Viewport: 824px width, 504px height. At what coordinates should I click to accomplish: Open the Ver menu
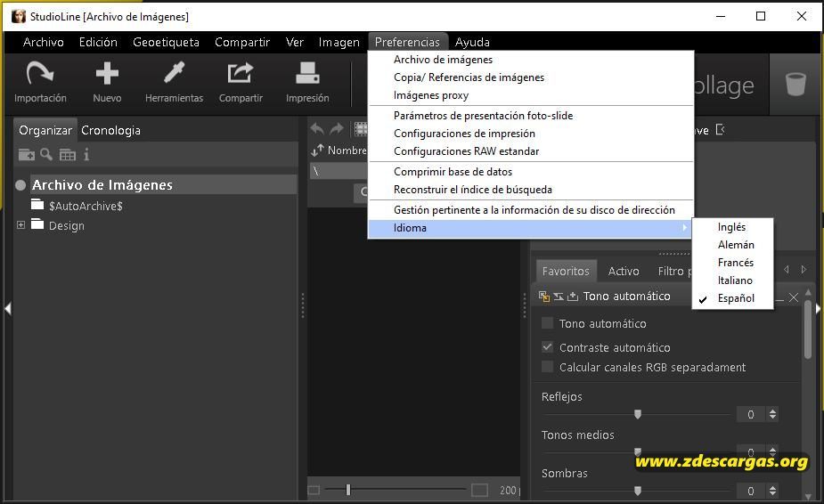(294, 42)
